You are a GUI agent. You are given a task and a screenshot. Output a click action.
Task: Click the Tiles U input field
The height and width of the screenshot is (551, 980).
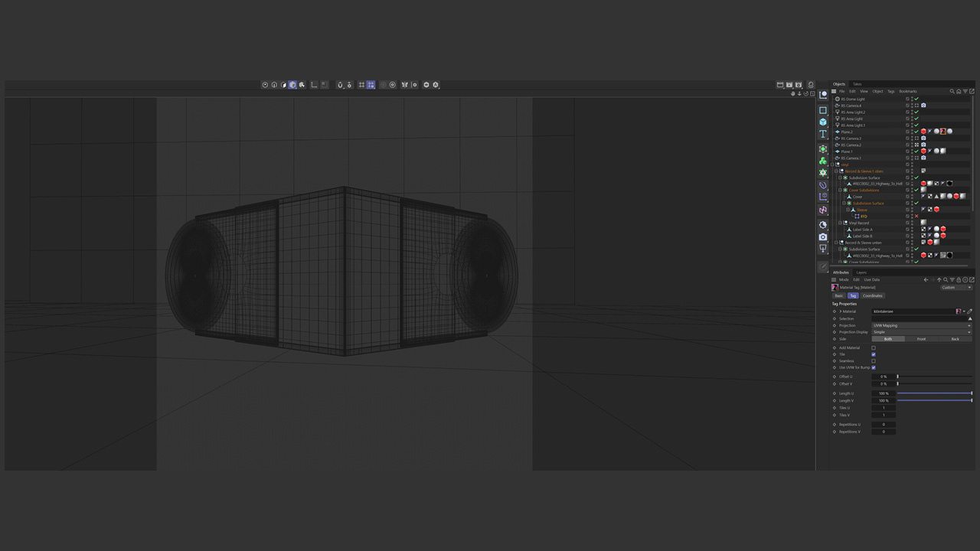coord(884,408)
